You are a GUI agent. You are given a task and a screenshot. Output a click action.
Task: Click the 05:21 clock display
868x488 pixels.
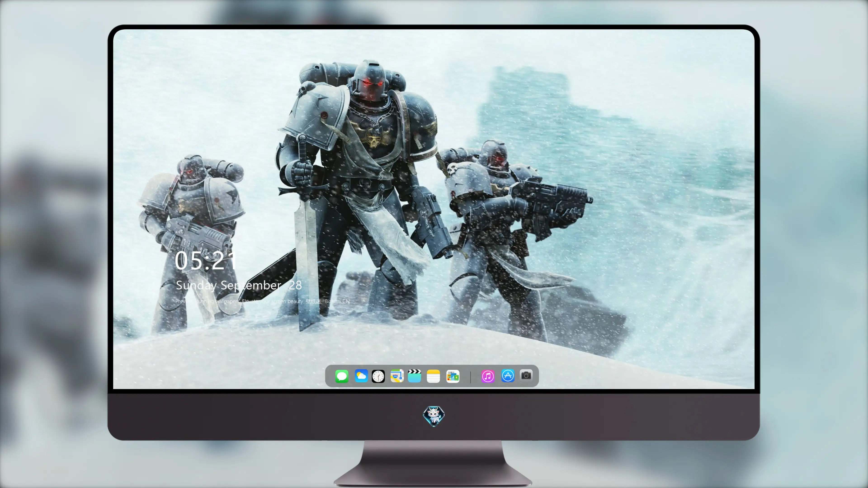click(206, 261)
